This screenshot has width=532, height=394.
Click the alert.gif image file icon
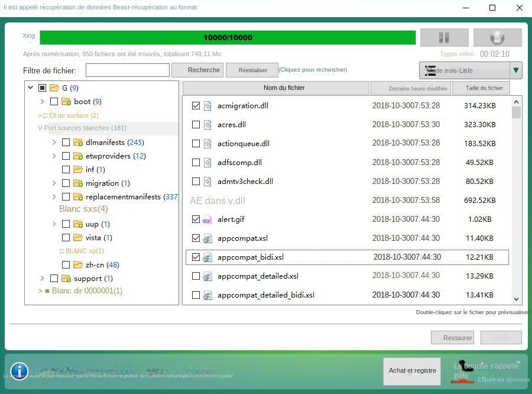pos(208,219)
